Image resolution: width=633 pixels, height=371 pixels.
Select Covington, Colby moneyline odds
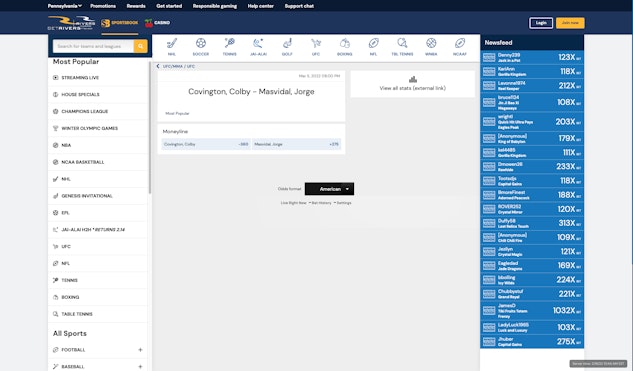click(x=206, y=144)
